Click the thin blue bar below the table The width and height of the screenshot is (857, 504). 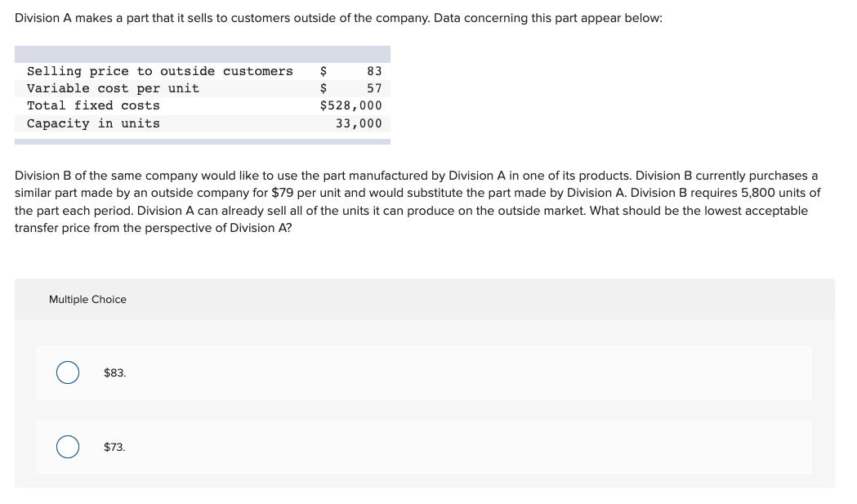point(203,141)
